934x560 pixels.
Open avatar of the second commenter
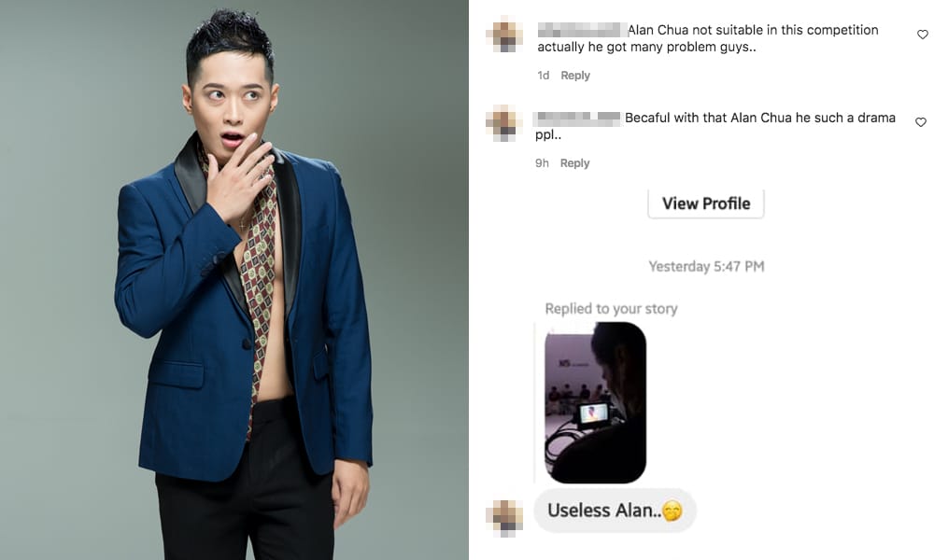pos(504,123)
